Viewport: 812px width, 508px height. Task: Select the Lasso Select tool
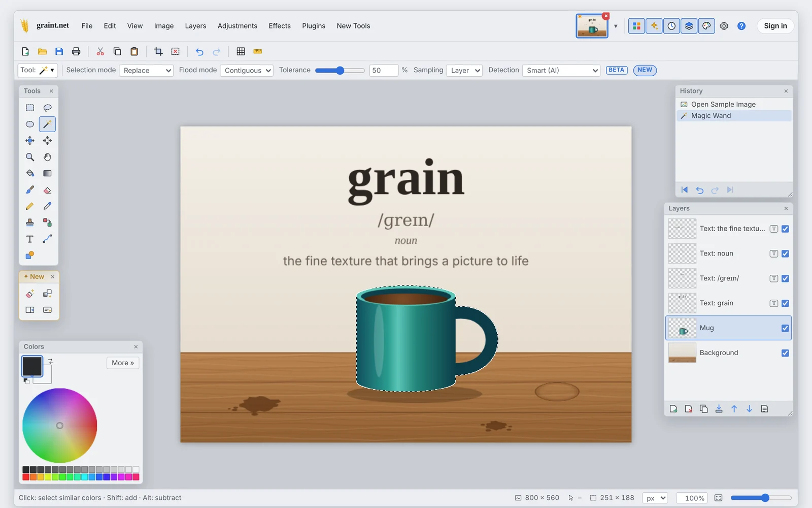pyautogui.click(x=47, y=108)
